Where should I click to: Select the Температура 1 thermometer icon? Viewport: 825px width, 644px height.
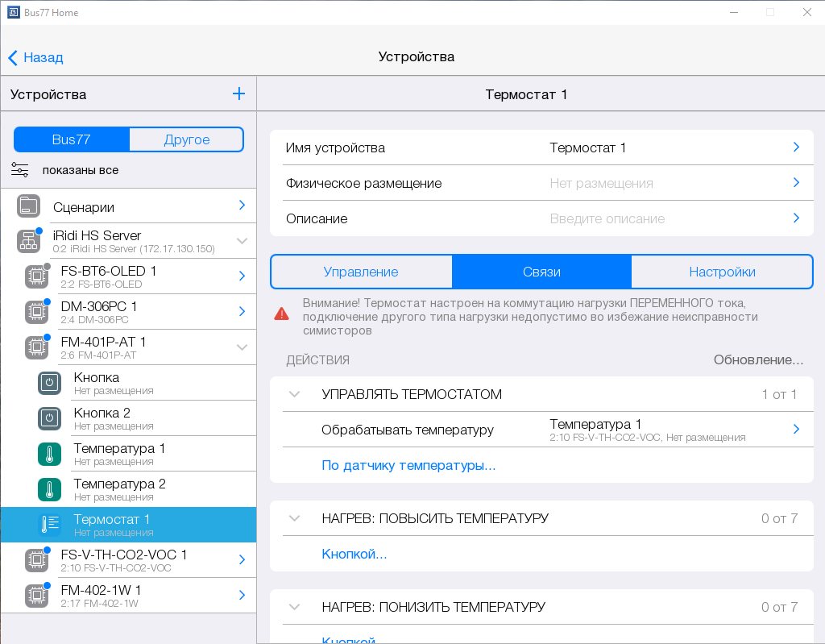pos(49,454)
